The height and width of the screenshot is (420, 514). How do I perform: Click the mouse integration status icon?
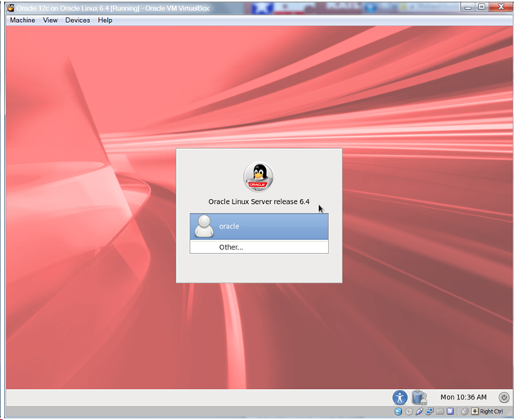[464, 411]
